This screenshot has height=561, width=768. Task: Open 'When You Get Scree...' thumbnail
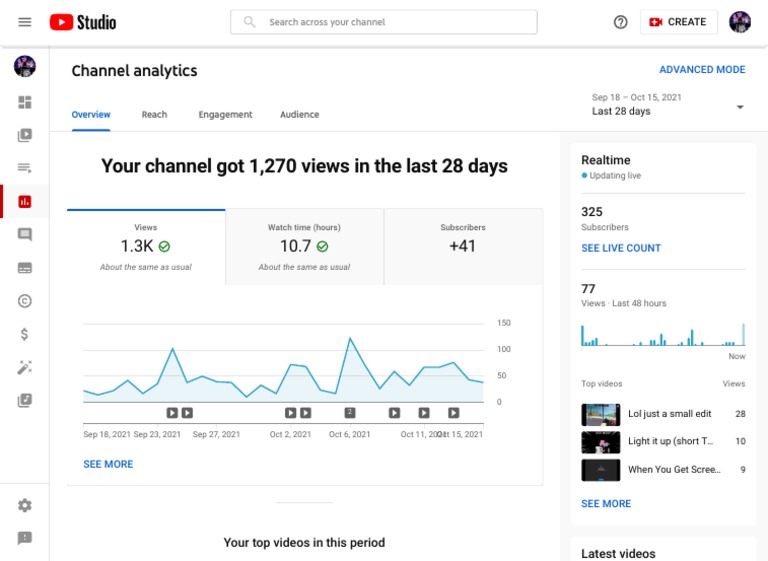pos(600,470)
